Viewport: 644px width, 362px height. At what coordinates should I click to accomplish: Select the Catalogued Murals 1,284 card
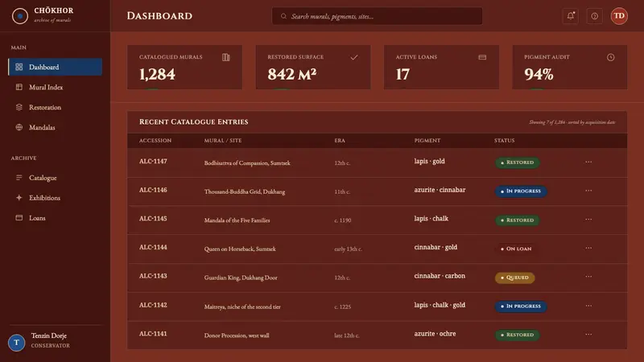pos(185,68)
